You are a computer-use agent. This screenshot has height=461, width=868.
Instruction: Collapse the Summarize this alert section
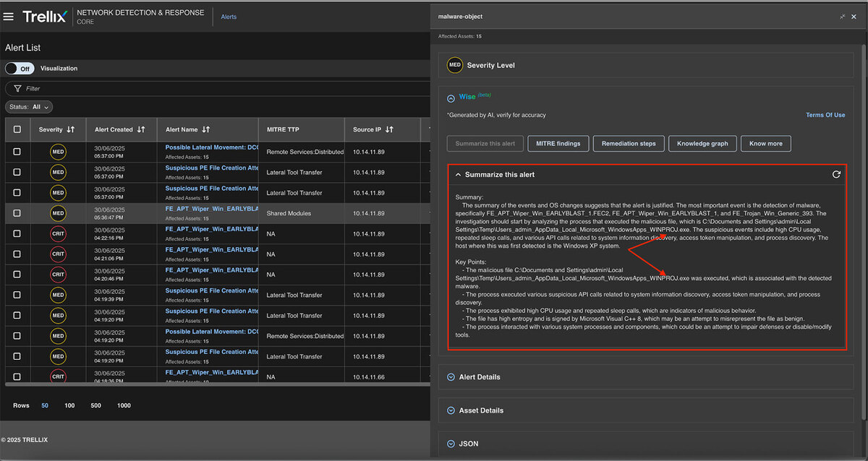[x=457, y=174]
